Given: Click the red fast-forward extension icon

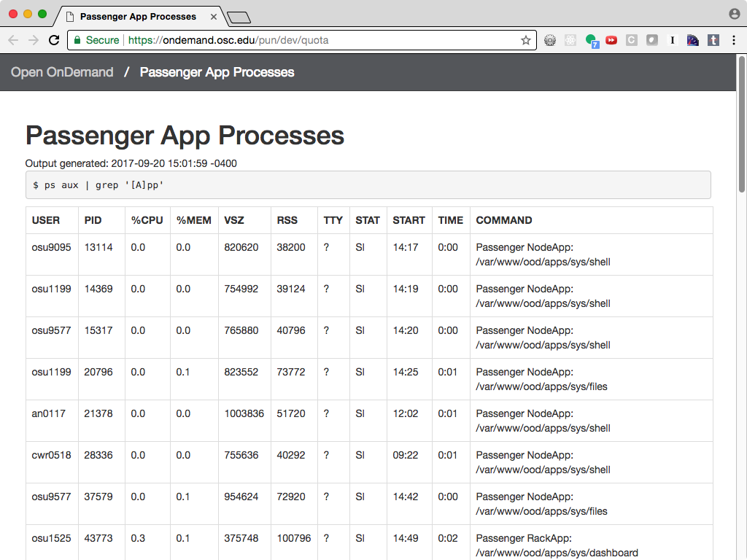Looking at the screenshot, I should (611, 41).
